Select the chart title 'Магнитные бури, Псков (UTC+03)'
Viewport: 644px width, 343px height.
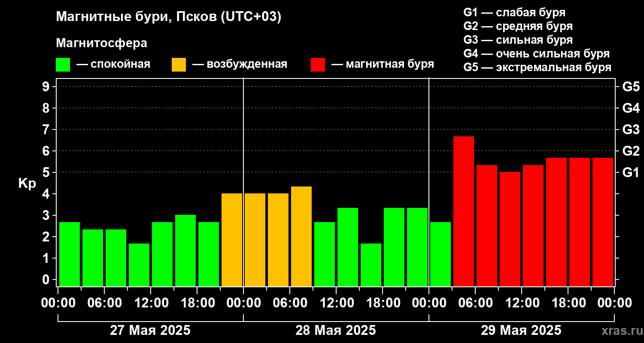point(169,18)
